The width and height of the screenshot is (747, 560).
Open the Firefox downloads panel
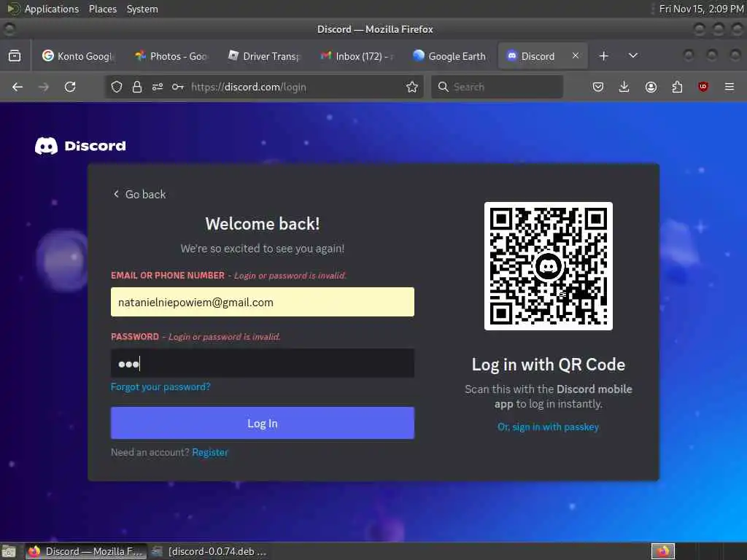[624, 87]
